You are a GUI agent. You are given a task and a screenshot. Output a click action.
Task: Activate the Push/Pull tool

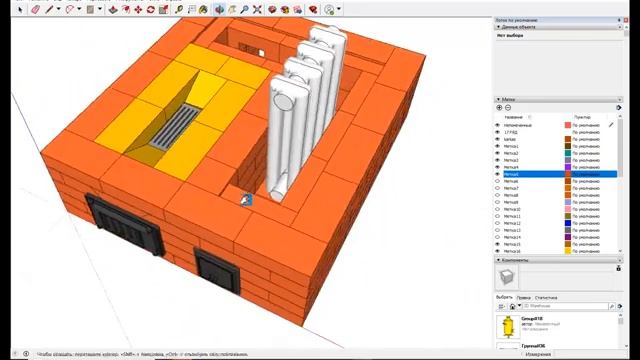[113, 9]
